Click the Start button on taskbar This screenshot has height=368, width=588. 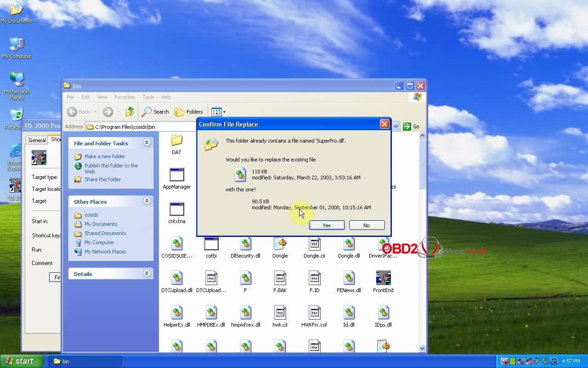point(22,361)
